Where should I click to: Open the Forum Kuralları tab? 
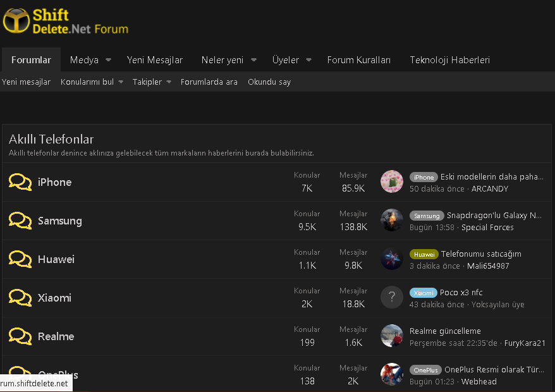coord(358,60)
